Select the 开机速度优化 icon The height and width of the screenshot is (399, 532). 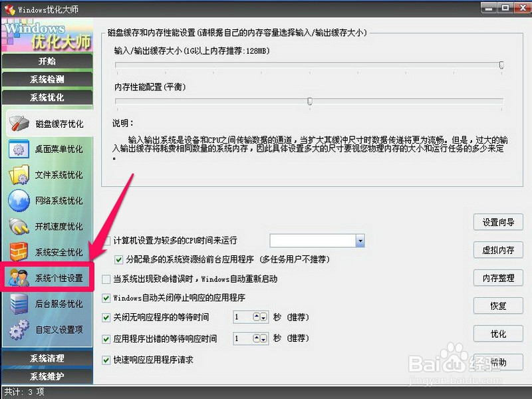tap(47, 226)
